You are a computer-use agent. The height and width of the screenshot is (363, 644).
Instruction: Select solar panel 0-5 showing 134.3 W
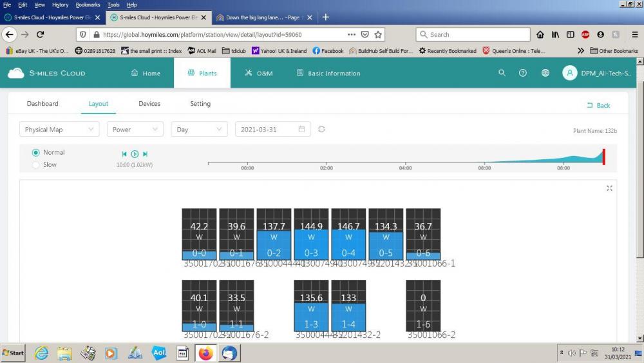(386, 234)
